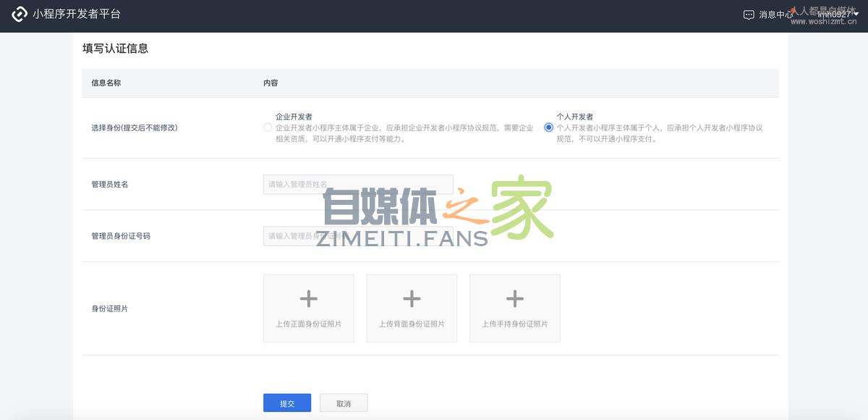Click the 消息中心 menu item
This screenshot has width=868, height=420.
pyautogui.click(x=774, y=13)
